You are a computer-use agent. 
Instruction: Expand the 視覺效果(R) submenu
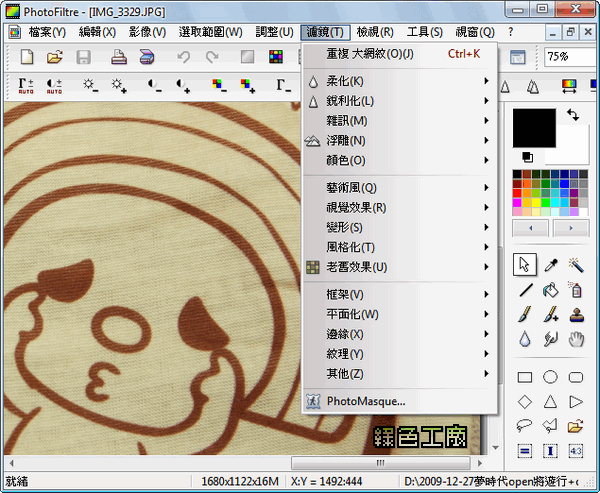[399, 208]
